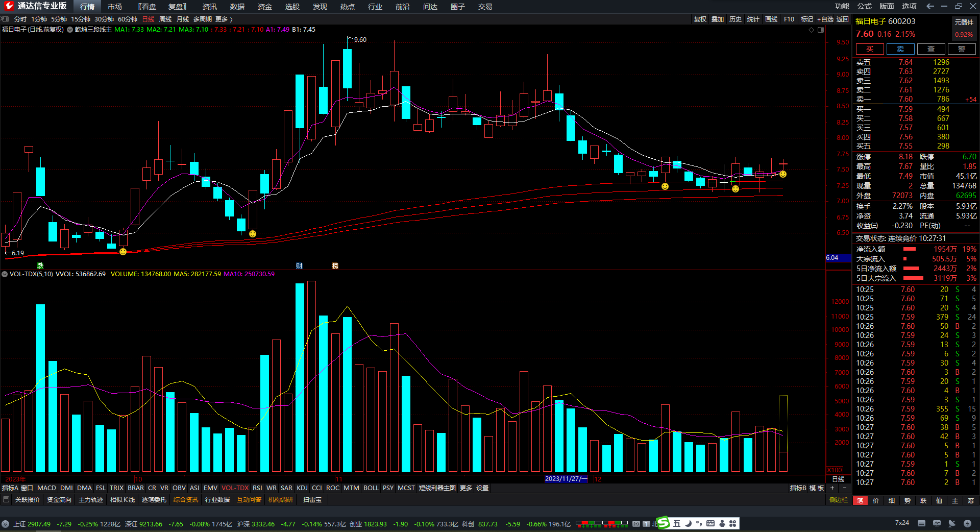Switch to 5分钟 period
The height and width of the screenshot is (532, 980).
[59, 19]
